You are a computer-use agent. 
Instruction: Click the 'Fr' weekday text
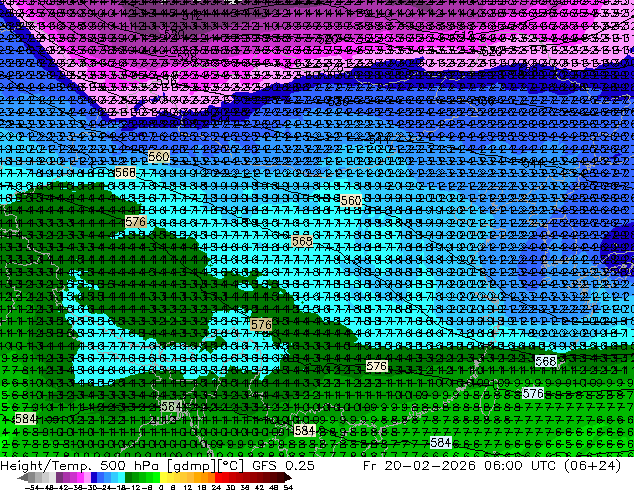coord(370,466)
